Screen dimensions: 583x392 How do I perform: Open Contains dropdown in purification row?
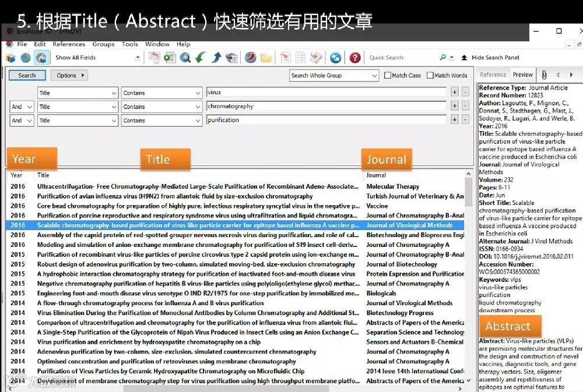click(161, 121)
